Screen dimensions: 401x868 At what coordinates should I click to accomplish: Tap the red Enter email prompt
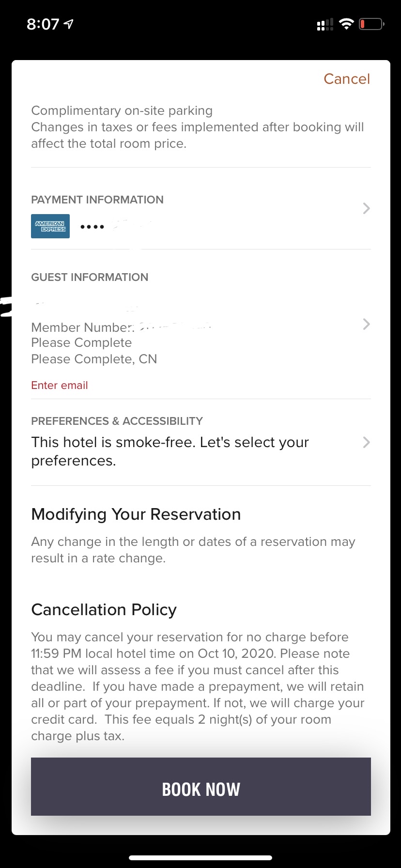(x=60, y=386)
